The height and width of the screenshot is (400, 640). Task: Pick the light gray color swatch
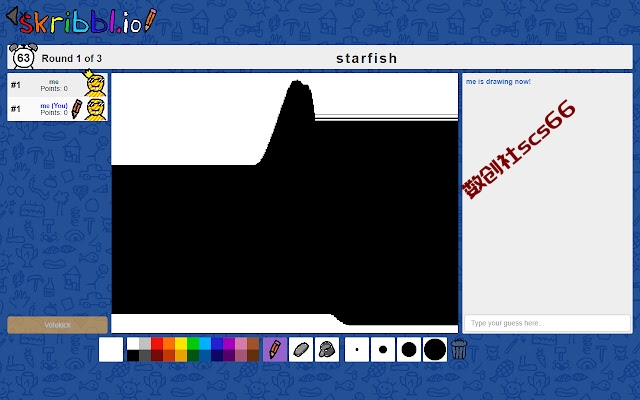(x=145, y=343)
